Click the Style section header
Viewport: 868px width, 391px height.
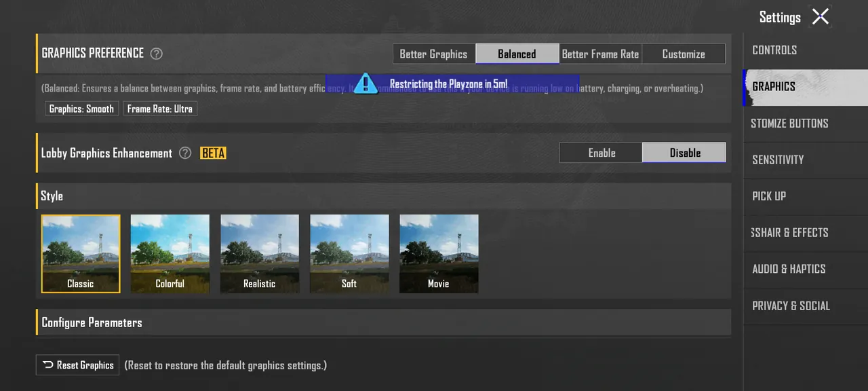point(383,196)
